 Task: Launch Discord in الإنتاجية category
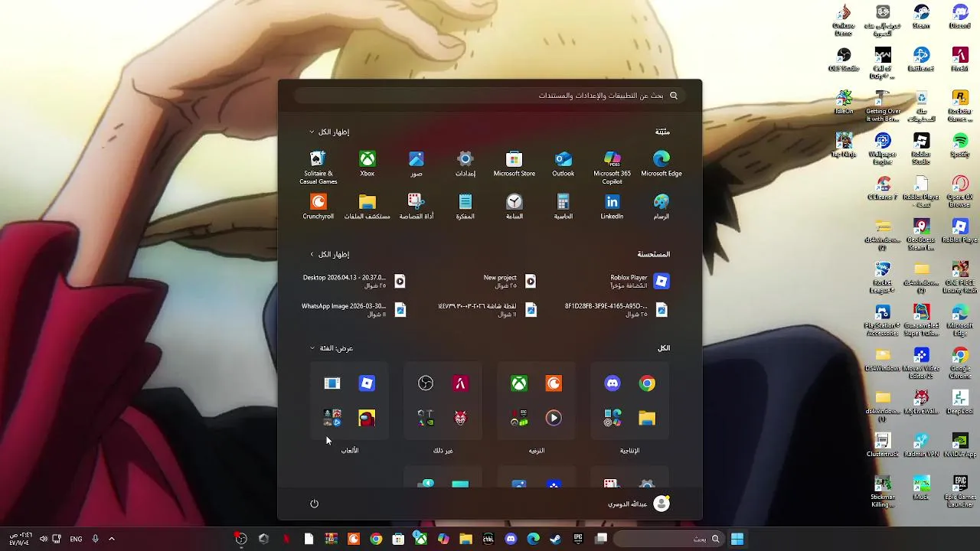click(x=612, y=383)
